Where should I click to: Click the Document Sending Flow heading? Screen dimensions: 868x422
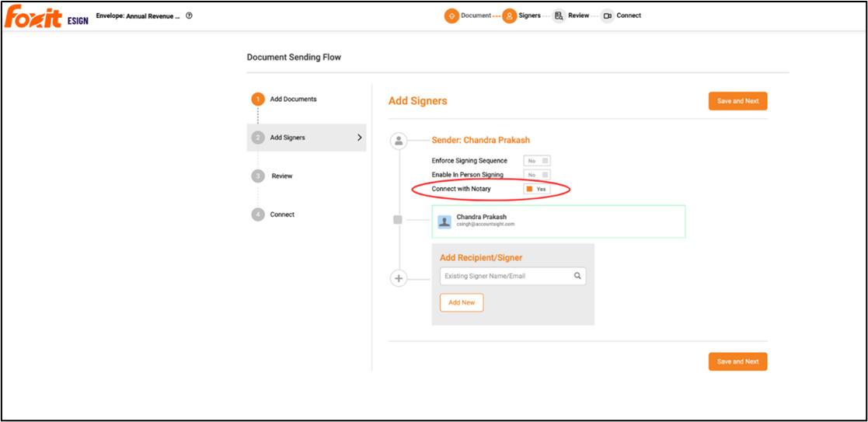[x=294, y=57]
